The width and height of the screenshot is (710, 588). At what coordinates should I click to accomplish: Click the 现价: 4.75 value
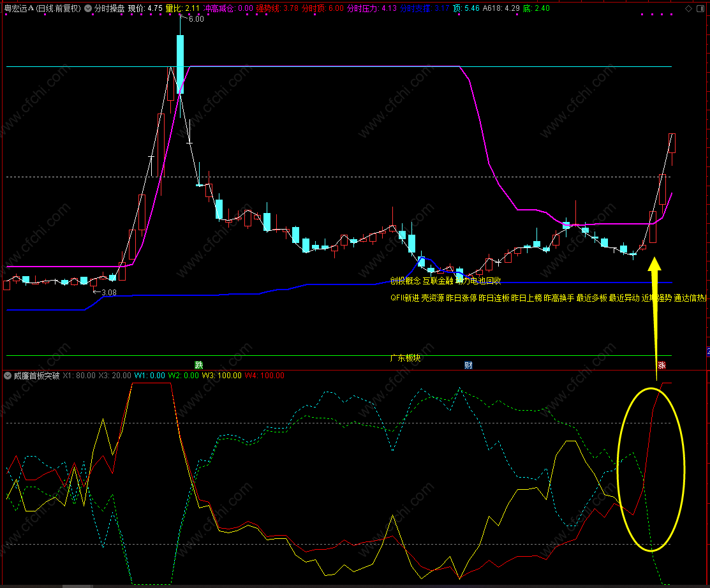[x=145, y=8]
